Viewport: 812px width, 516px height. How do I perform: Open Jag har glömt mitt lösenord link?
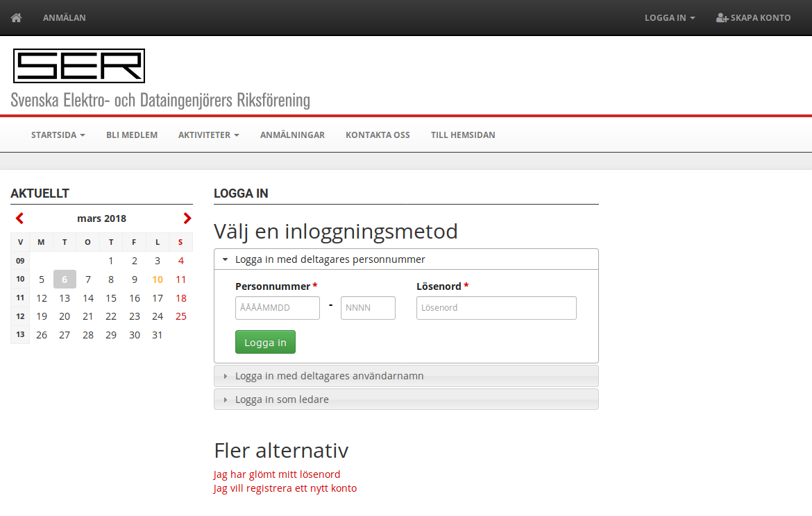277,474
